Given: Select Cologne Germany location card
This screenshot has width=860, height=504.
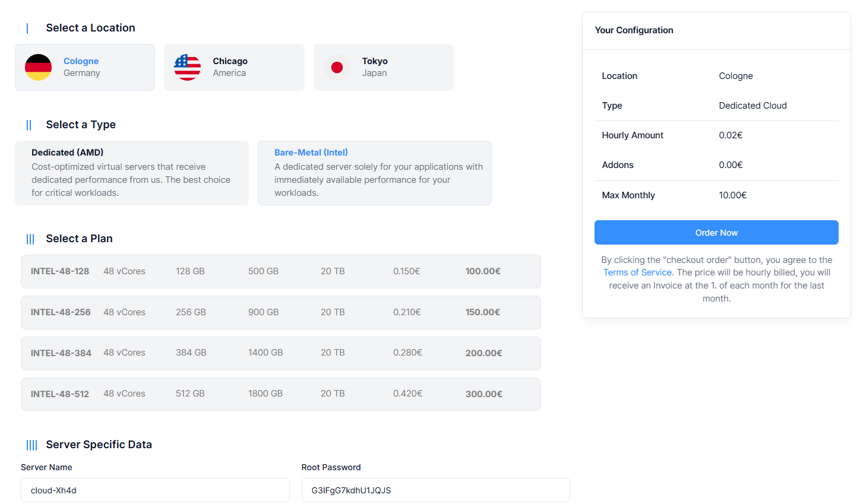Looking at the screenshot, I should pyautogui.click(x=85, y=67).
